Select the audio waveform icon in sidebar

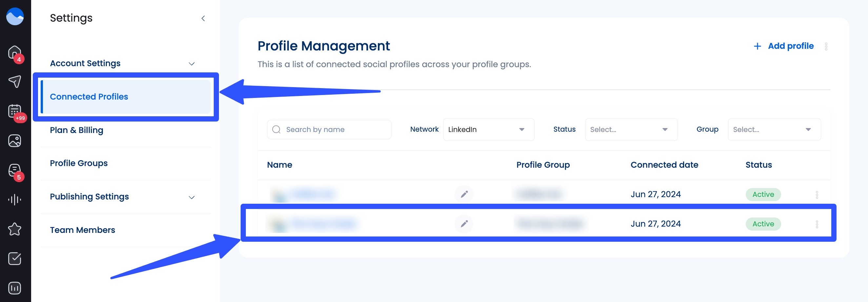click(14, 199)
